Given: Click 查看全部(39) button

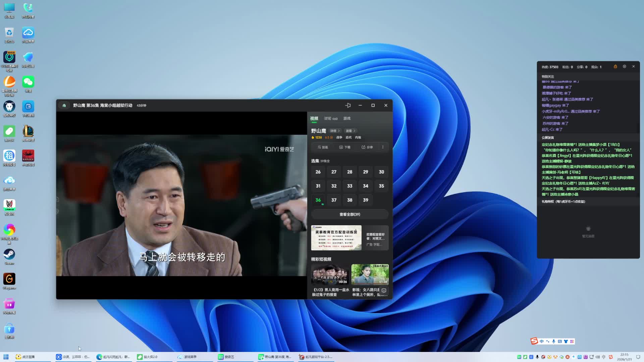Looking at the screenshot, I should coord(350,215).
